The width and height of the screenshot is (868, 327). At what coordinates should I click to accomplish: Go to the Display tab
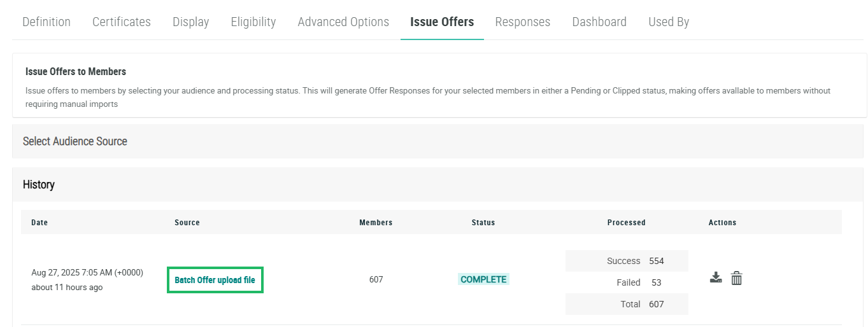(191, 22)
